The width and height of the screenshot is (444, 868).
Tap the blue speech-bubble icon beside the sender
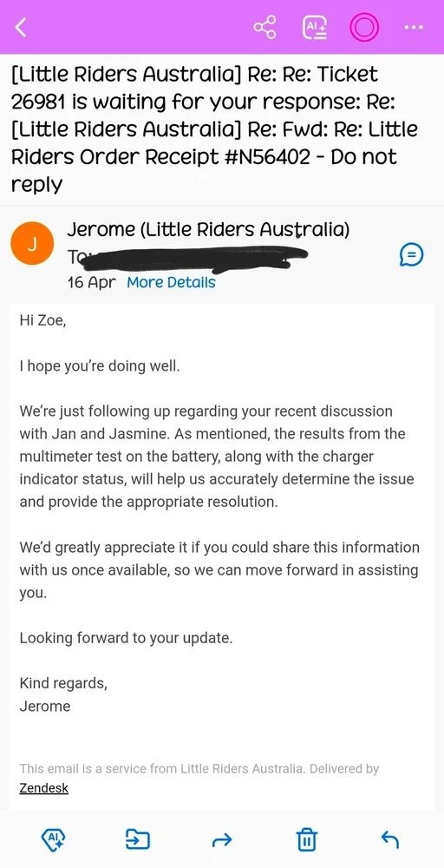(x=411, y=254)
